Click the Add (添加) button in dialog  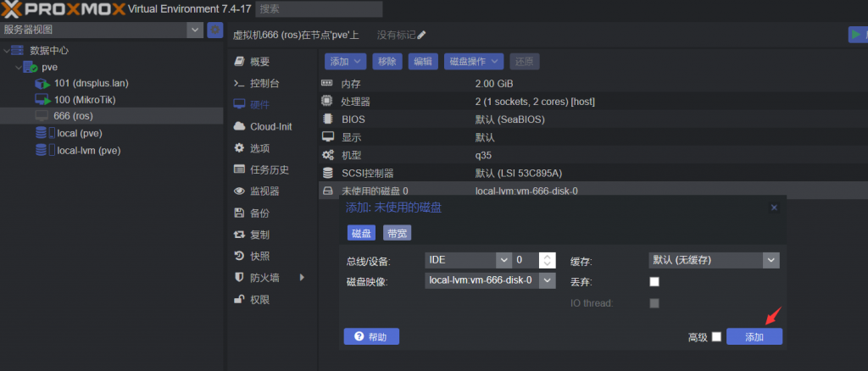[x=754, y=337]
